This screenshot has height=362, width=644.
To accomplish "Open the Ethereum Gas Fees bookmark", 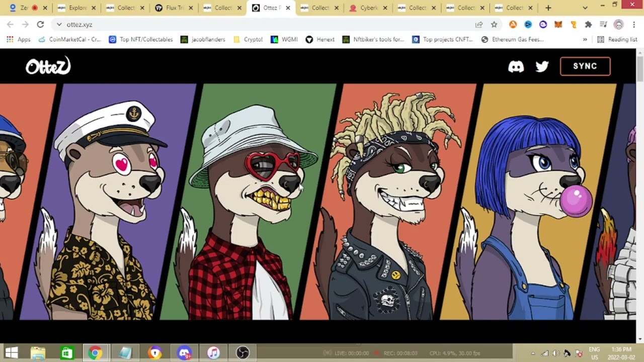I will pyautogui.click(x=512, y=39).
